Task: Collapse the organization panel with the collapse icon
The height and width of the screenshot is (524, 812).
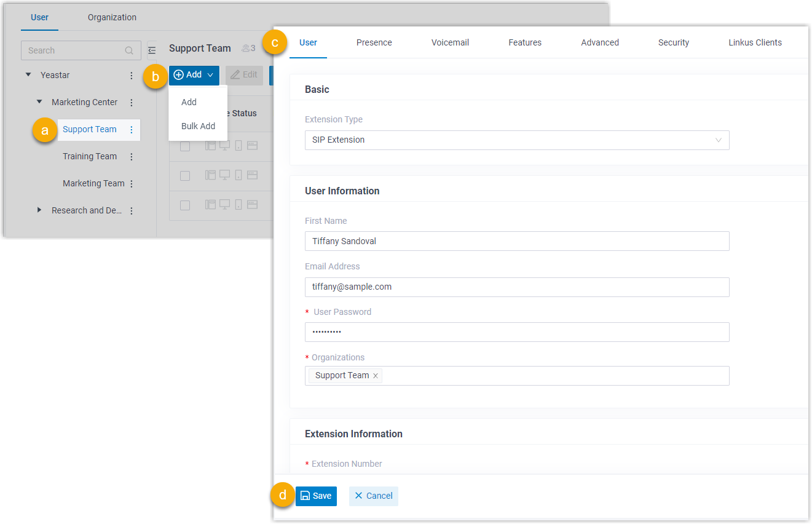Action: [152, 49]
